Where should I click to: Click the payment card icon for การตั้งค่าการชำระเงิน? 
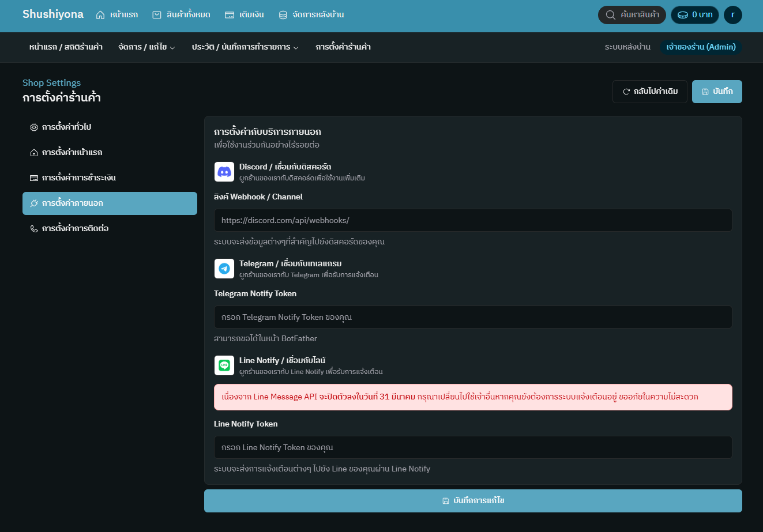pos(34,178)
